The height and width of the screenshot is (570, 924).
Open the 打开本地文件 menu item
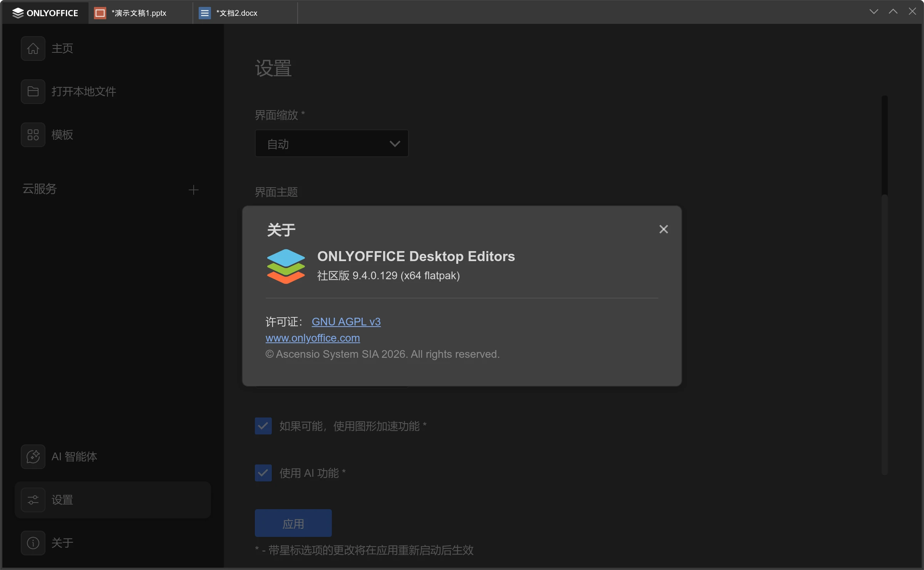(x=112, y=92)
